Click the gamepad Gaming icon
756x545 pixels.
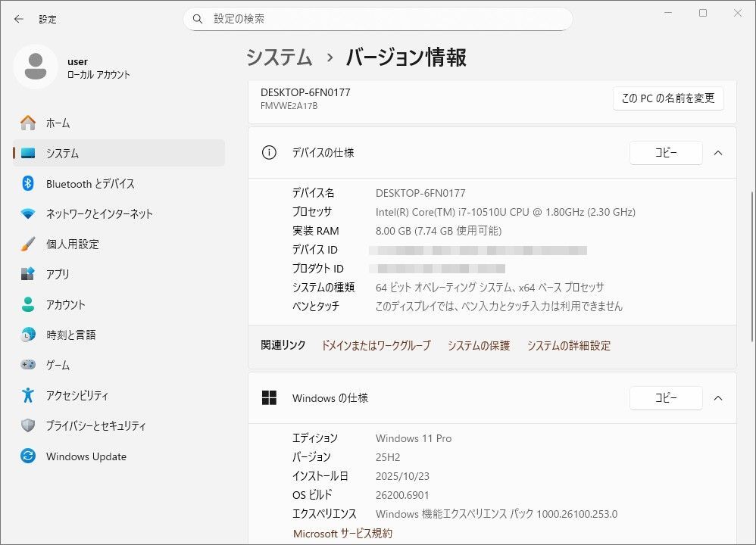click(28, 365)
